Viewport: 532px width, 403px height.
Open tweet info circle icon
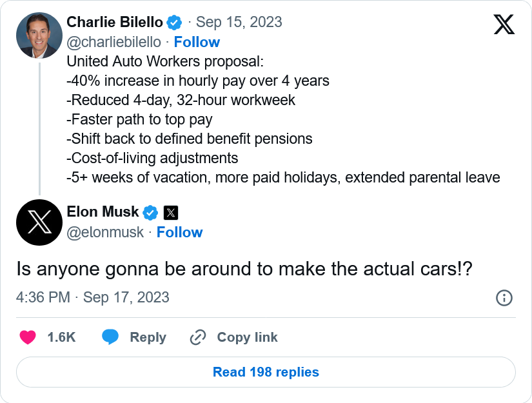(504, 297)
